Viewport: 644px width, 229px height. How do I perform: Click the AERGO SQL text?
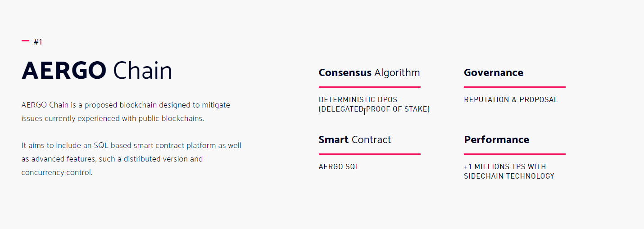339,166
